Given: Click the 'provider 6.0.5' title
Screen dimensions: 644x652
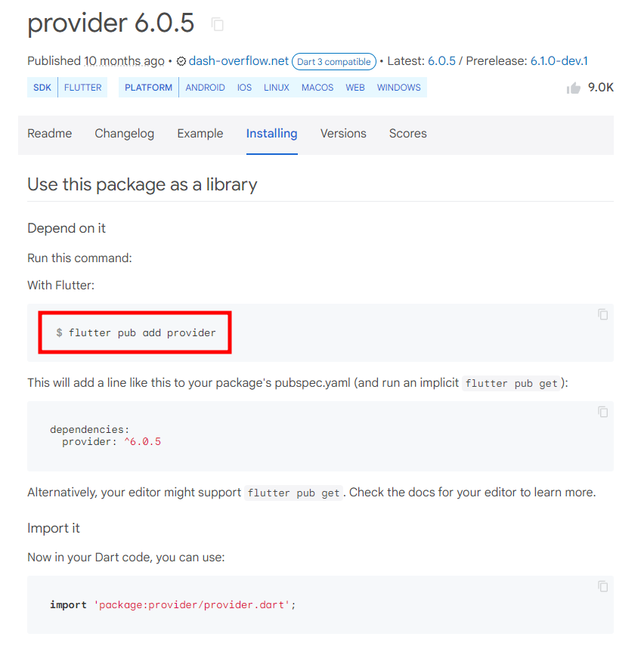Looking at the screenshot, I should (110, 23).
